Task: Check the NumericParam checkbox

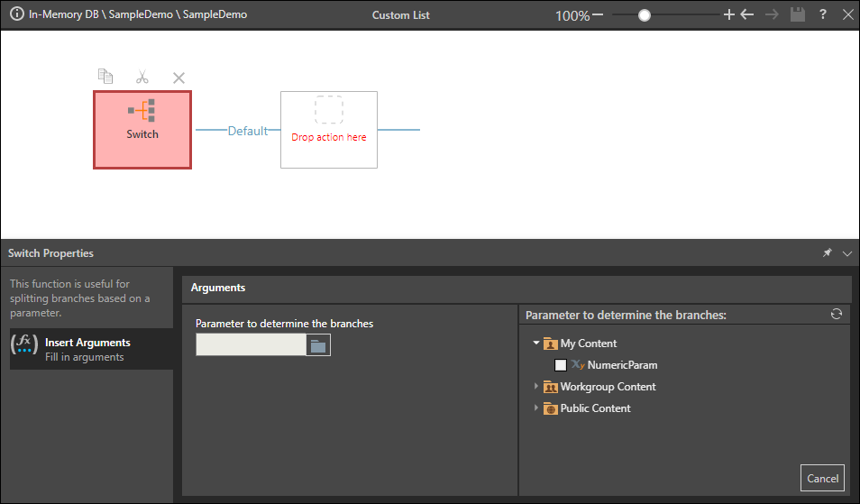Action: pos(561,365)
